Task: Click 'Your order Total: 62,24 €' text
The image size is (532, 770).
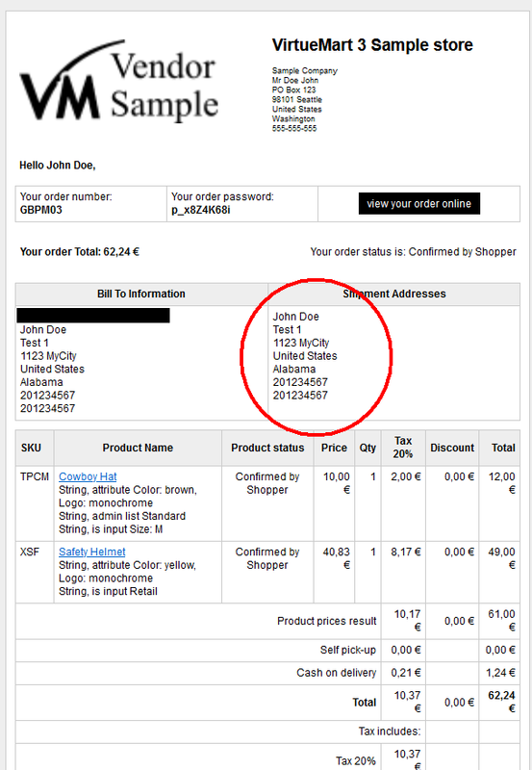Action: click(x=80, y=252)
